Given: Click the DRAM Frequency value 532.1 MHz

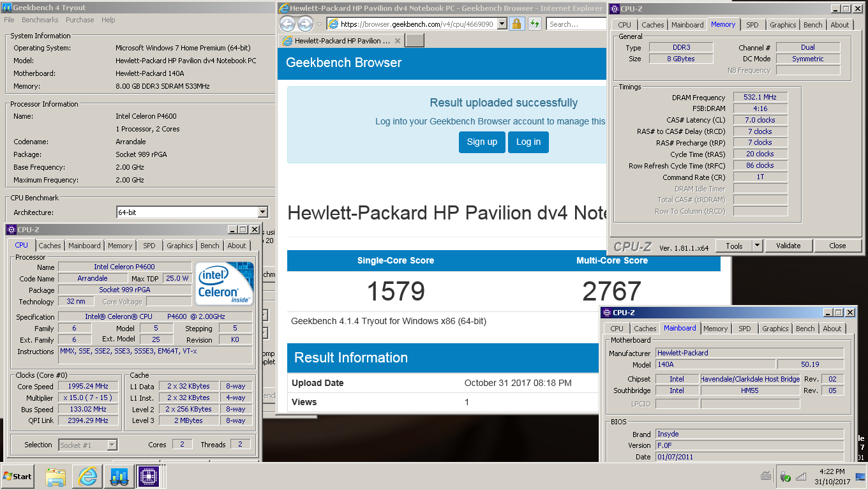Looking at the screenshot, I should 760,97.
